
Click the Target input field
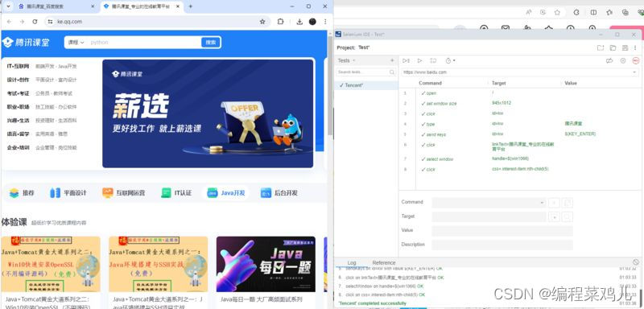[x=489, y=216]
